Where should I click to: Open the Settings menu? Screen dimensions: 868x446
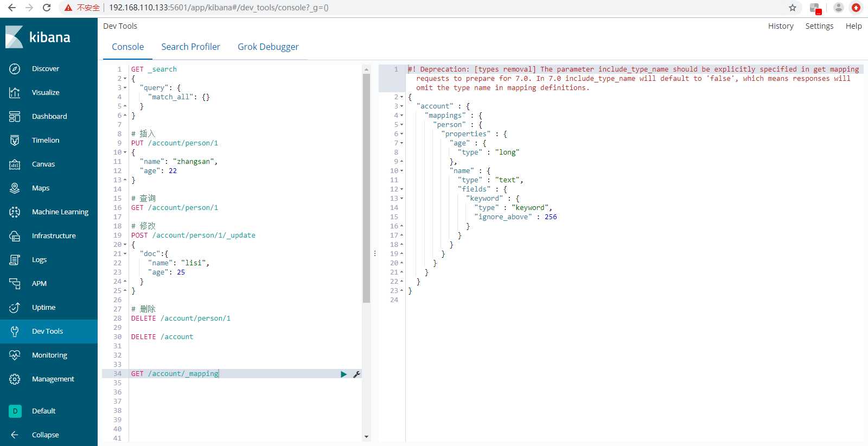pos(819,26)
